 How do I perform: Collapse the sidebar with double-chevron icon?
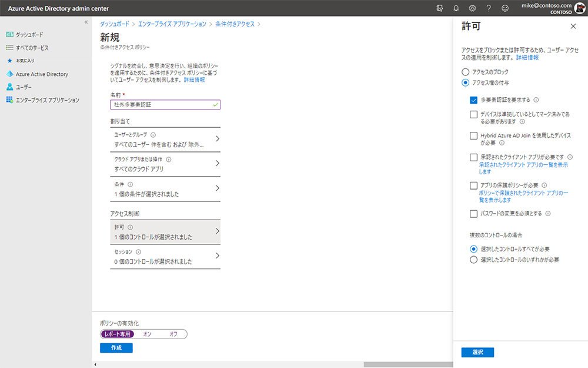point(86,22)
